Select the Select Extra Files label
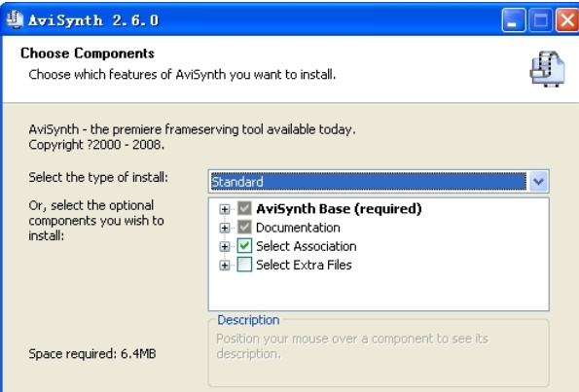Viewport: 579px width, 392px height. [304, 265]
